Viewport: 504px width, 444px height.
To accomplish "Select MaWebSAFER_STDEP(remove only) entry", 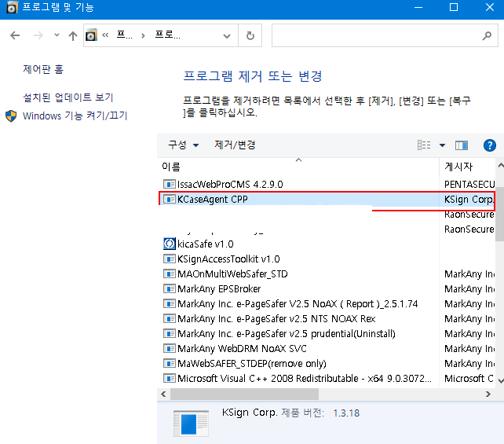I will pos(252,364).
